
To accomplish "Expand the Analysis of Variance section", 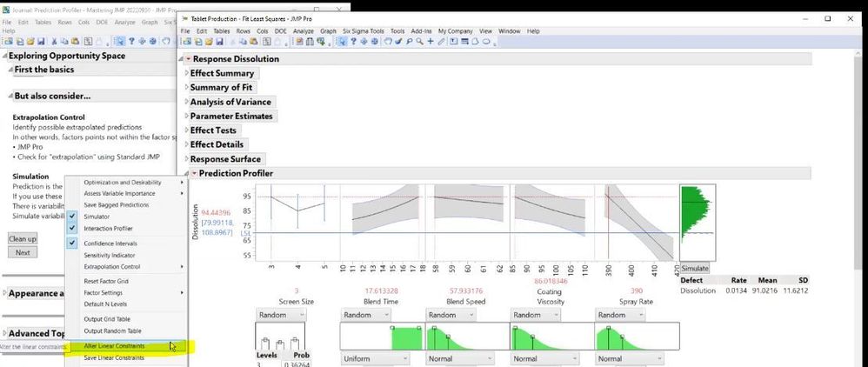I will 186,102.
